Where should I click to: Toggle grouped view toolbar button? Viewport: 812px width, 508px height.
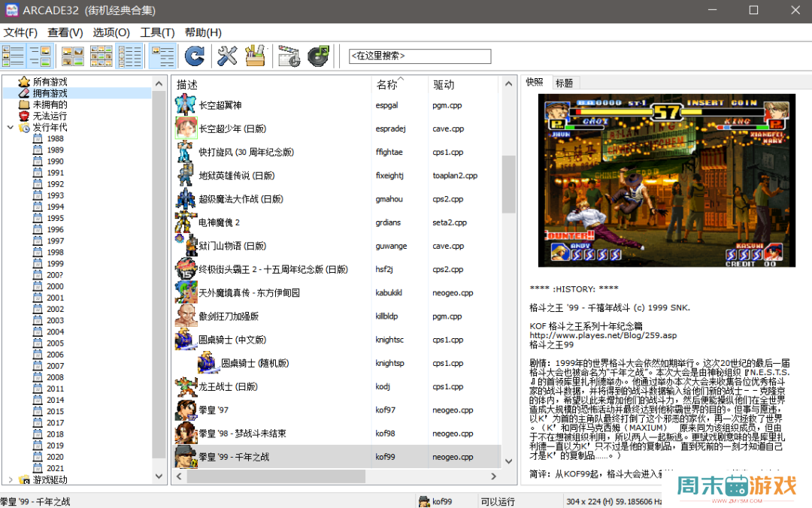click(x=162, y=56)
